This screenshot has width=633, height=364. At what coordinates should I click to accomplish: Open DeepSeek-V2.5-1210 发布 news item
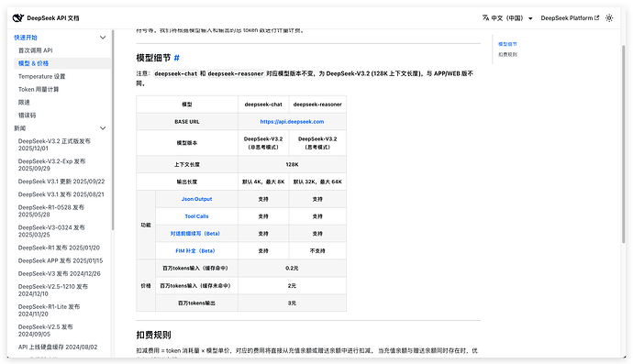tap(53, 290)
